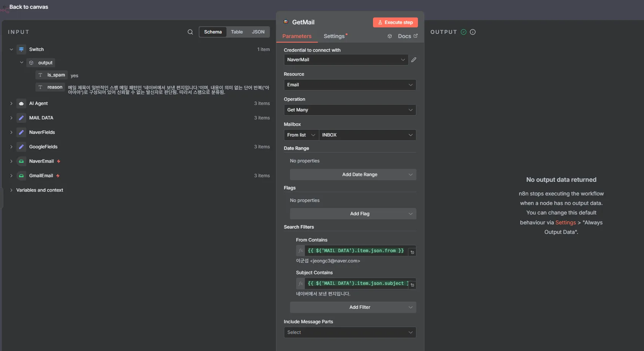Click the pencil icon to edit the NaverMail credential
The height and width of the screenshot is (351, 644).
click(x=414, y=60)
